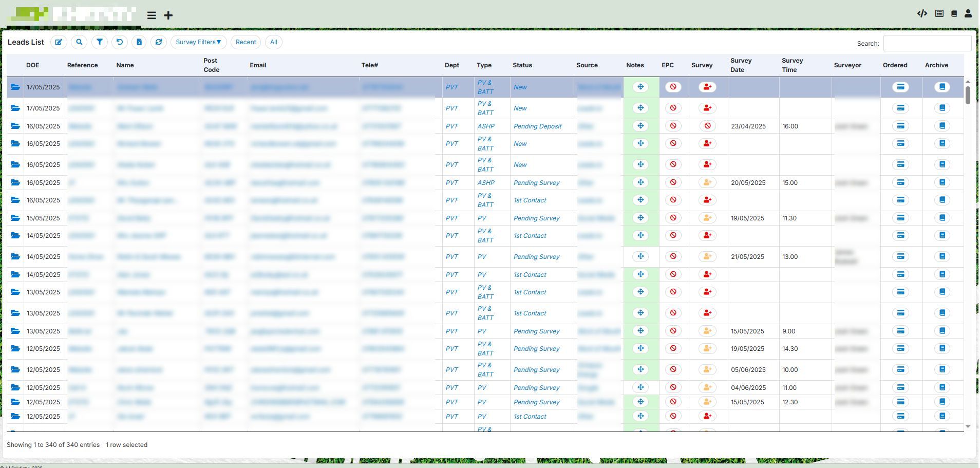980x468 pixels.
Task: Click the table's scroll down arrow
Action: [x=968, y=427]
